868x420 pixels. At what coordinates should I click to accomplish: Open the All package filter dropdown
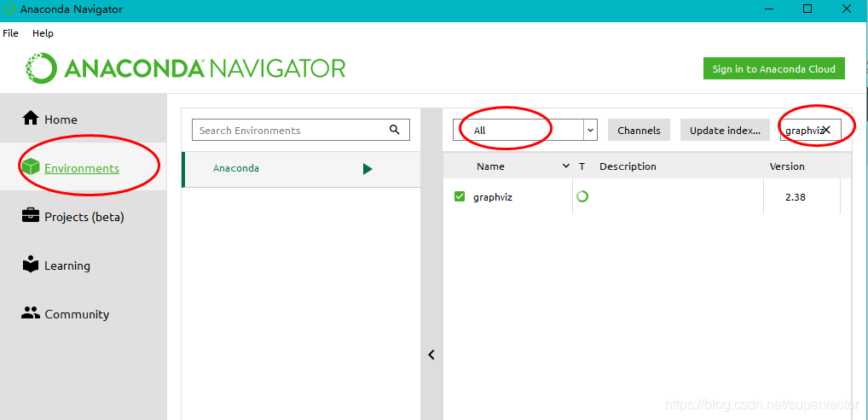[524, 131]
